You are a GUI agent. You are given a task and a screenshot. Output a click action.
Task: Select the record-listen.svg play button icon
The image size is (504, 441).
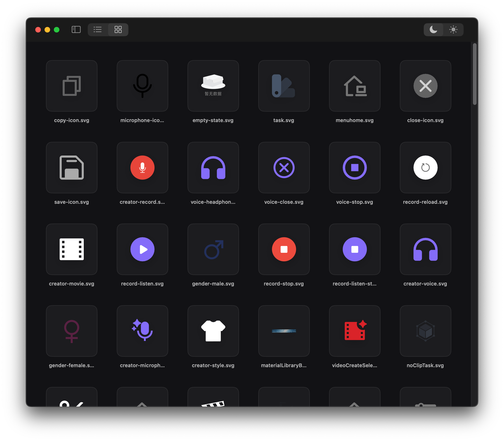142,249
